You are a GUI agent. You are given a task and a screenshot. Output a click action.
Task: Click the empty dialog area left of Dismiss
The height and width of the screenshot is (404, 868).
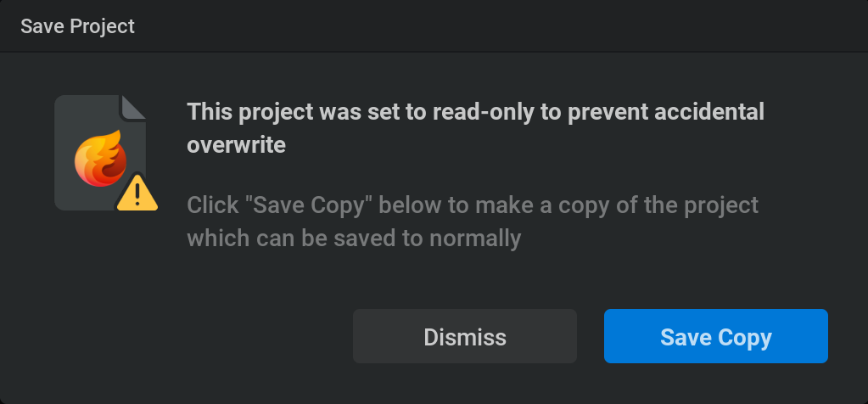click(177, 336)
